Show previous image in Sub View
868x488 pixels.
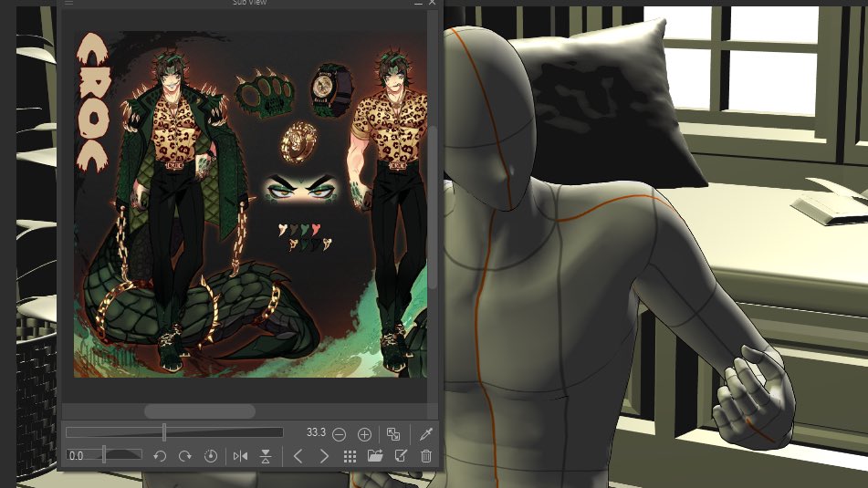pos(298,456)
